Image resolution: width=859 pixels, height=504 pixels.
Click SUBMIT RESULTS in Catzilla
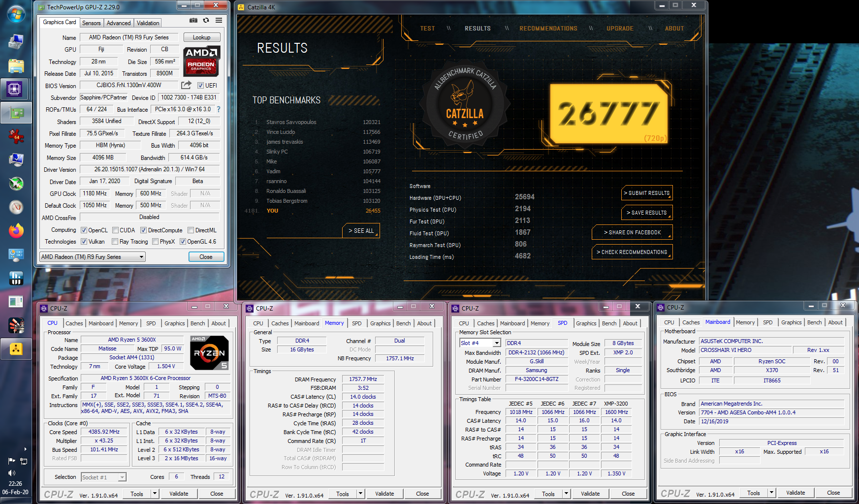647,193
